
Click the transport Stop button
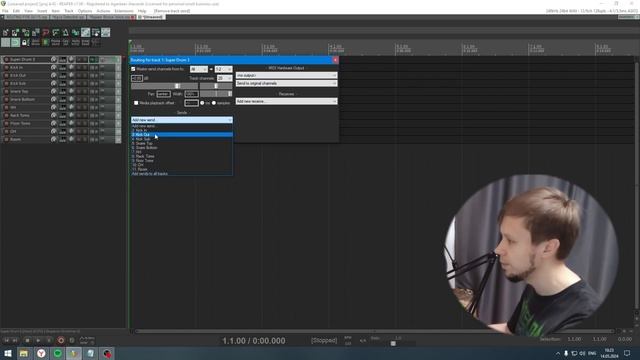point(27,340)
